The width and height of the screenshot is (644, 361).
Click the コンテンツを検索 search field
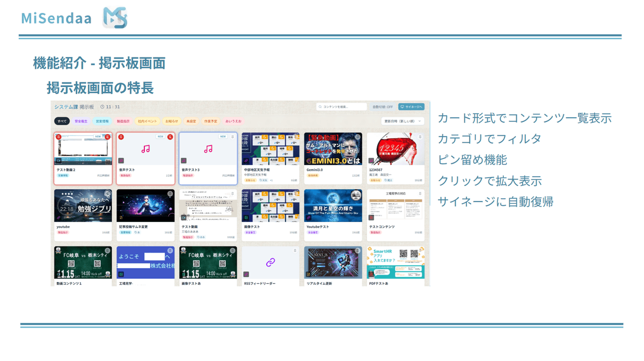click(342, 107)
